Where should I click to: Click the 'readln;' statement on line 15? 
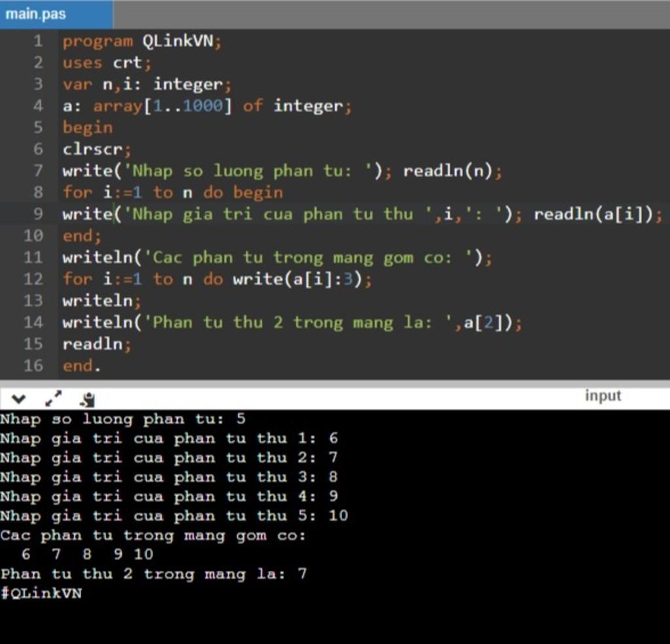pyautogui.click(x=97, y=344)
